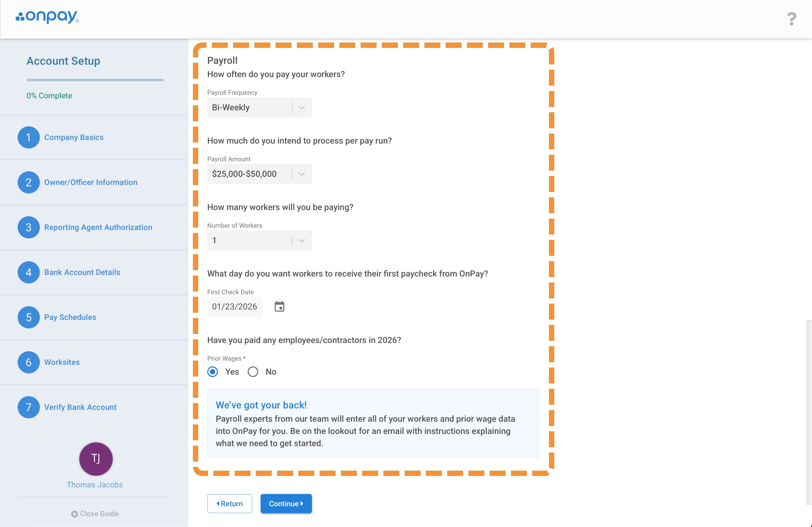Image resolution: width=812 pixels, height=527 pixels.
Task: Open the help question mark icon
Action: [792, 19]
